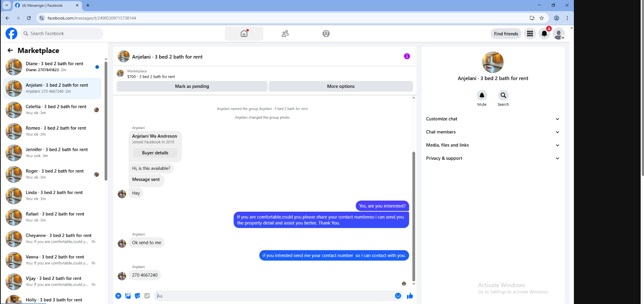The height and width of the screenshot is (304, 644).
Task: Click Mark as pending button
Action: pos(192,86)
